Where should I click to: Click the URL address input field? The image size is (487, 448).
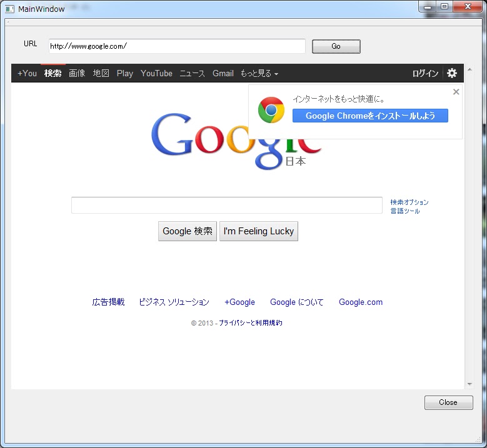(x=177, y=46)
